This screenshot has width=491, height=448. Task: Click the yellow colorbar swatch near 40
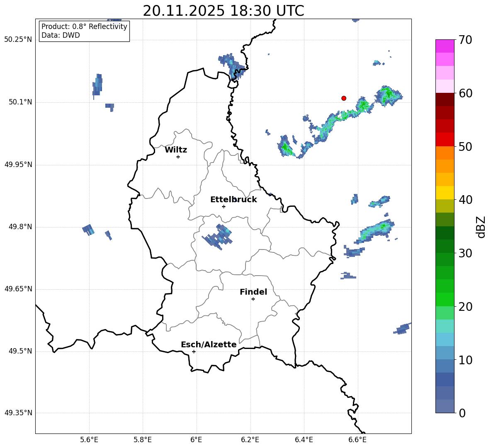(445, 193)
